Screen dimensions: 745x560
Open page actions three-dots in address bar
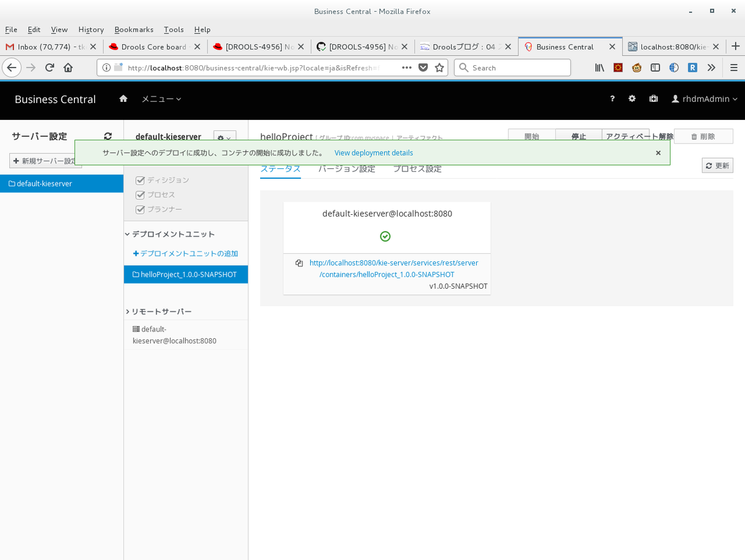(407, 68)
